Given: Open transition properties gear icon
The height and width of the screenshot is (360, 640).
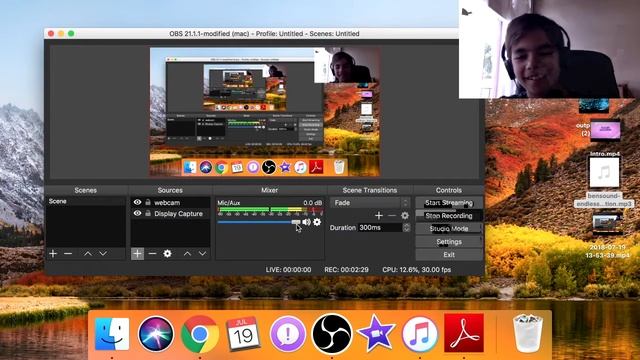Looking at the screenshot, I should click(405, 215).
